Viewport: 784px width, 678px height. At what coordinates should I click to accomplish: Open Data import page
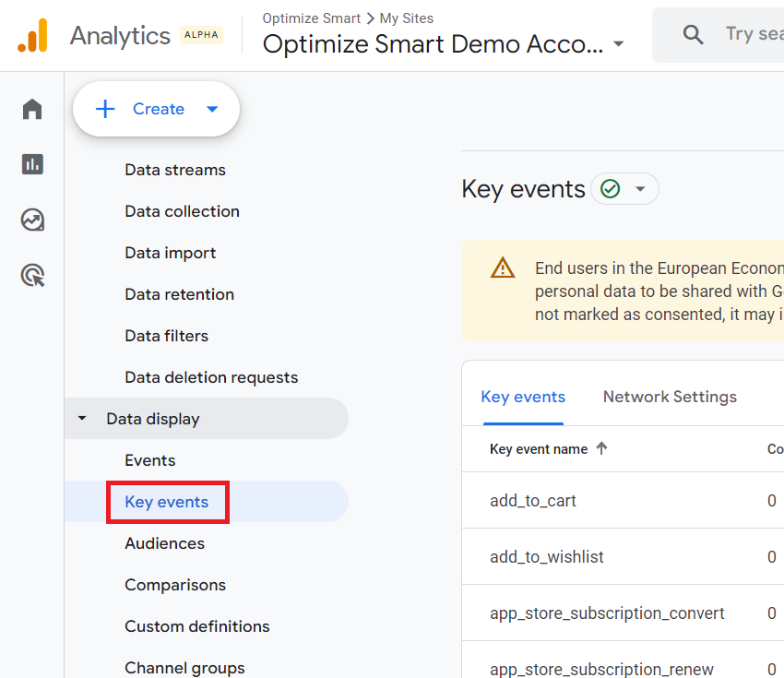171,253
